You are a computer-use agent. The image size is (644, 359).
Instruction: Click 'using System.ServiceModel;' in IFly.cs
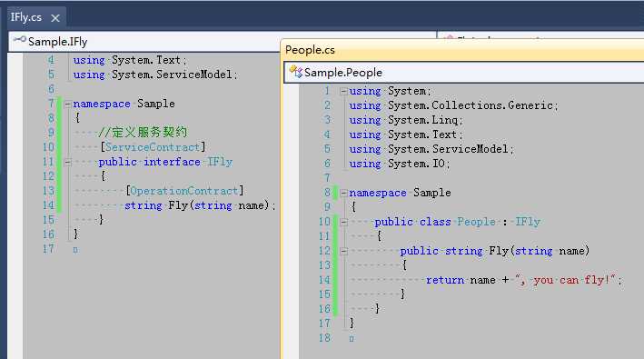(x=155, y=75)
